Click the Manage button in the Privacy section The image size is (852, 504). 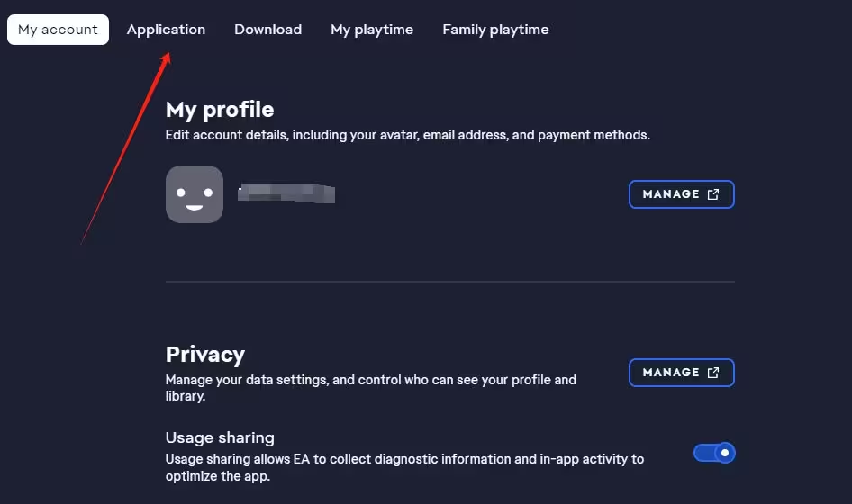(x=682, y=373)
